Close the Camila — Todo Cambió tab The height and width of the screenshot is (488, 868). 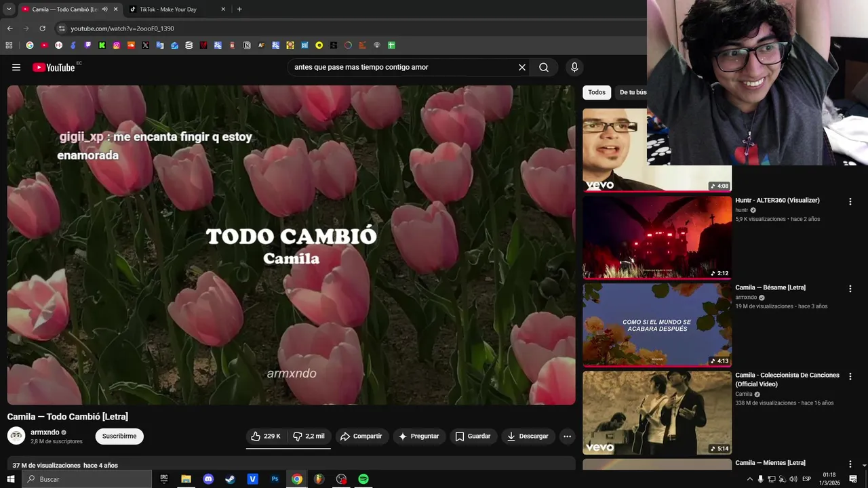click(115, 9)
